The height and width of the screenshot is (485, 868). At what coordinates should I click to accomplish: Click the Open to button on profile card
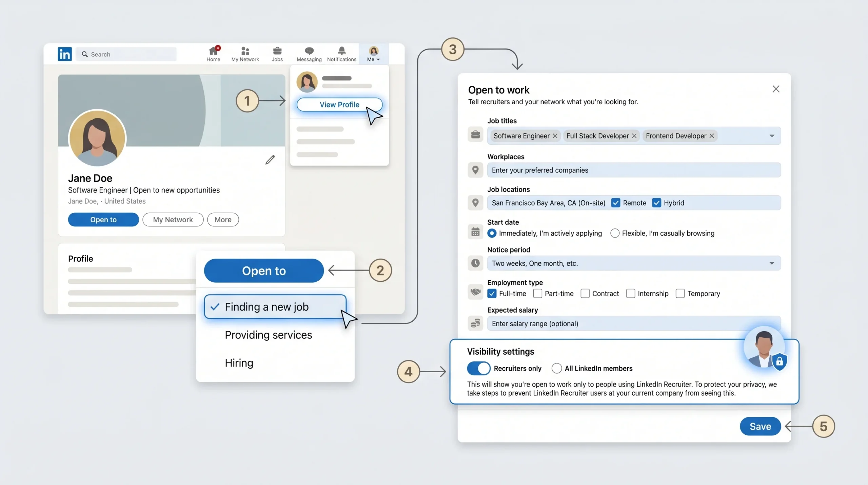pos(103,220)
